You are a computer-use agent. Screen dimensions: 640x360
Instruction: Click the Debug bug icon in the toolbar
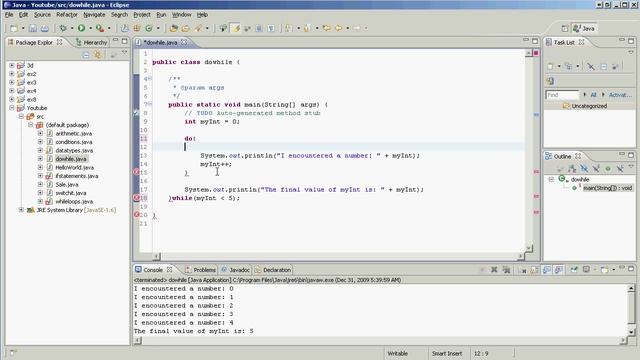tap(63, 28)
